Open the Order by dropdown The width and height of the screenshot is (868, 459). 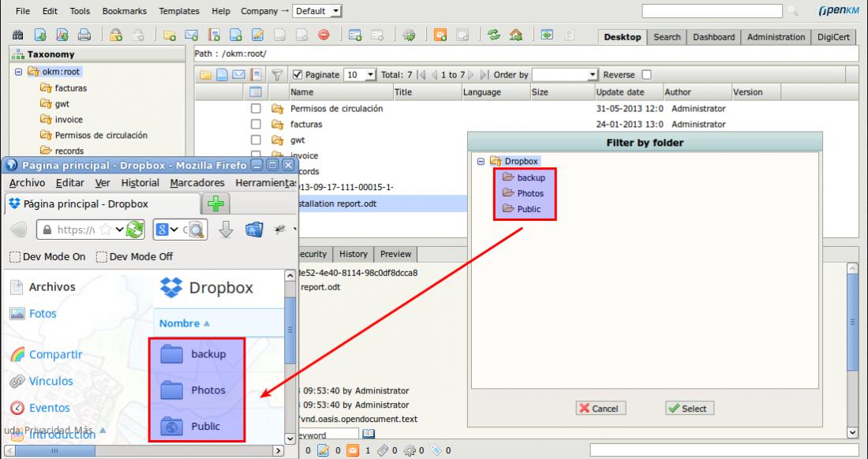point(586,75)
